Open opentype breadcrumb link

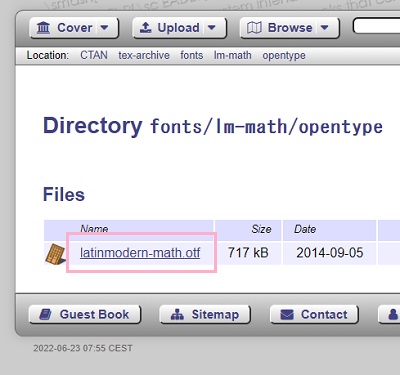pyautogui.click(x=284, y=56)
